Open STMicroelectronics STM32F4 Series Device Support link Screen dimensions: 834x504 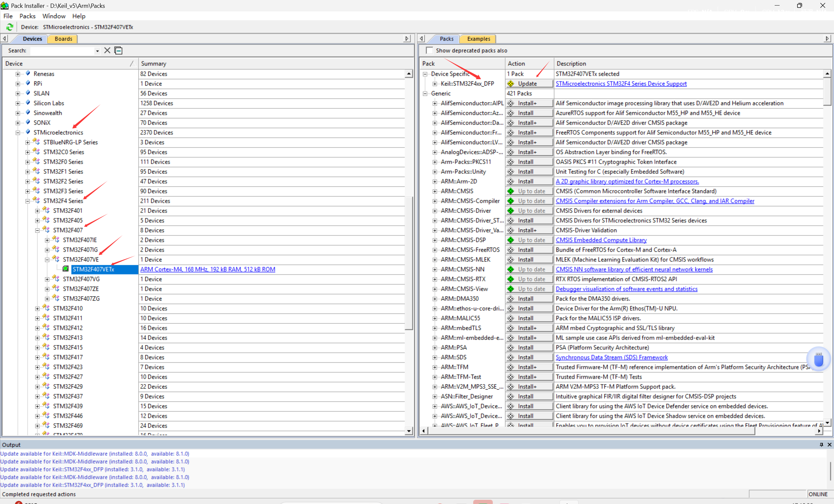tap(621, 83)
